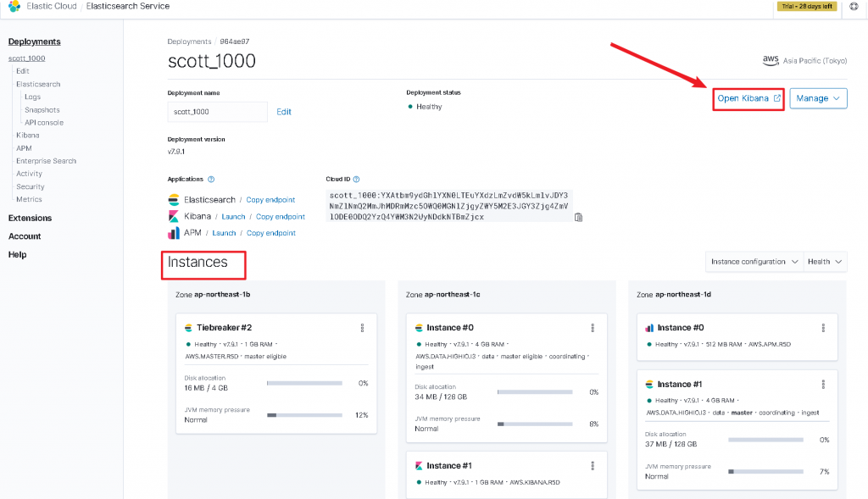
Task: Click the AWS provider logo
Action: click(771, 61)
